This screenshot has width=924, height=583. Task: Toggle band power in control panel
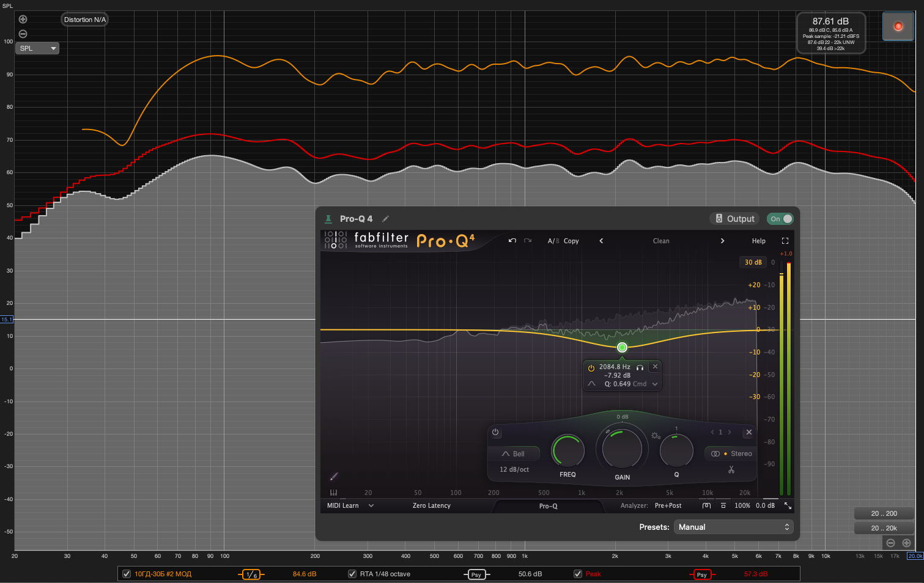coord(495,432)
